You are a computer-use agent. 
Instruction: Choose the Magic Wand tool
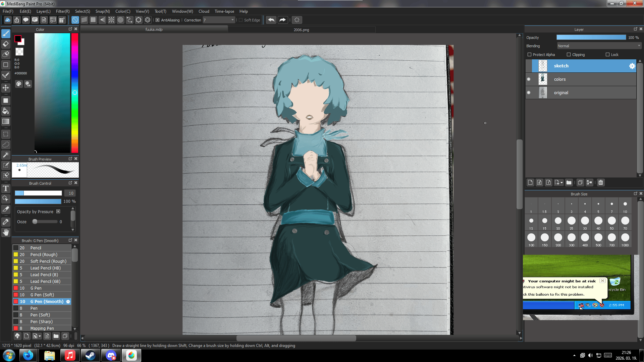[x=6, y=155]
